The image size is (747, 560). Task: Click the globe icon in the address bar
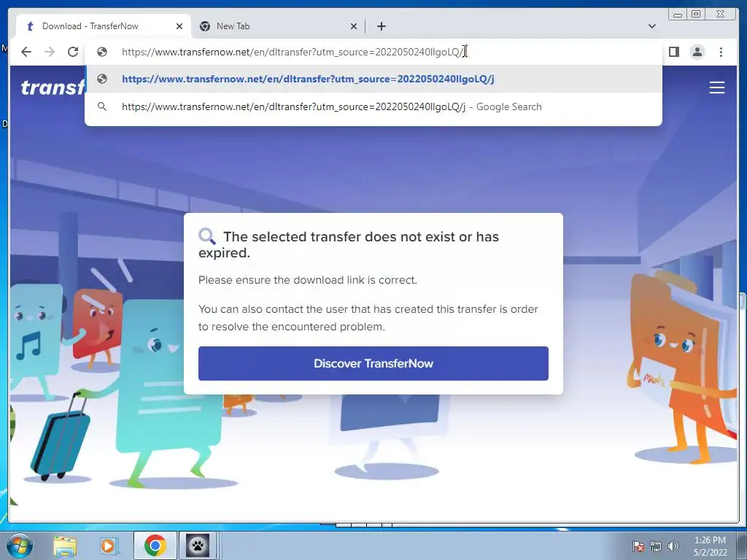click(102, 52)
